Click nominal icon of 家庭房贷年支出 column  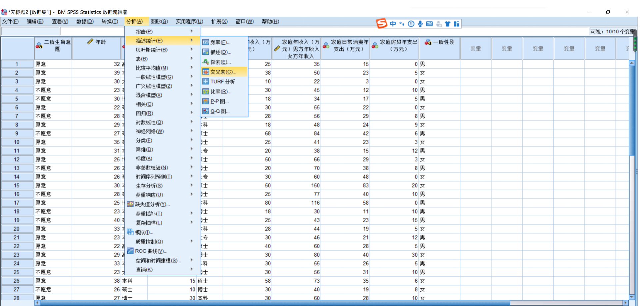375,45
